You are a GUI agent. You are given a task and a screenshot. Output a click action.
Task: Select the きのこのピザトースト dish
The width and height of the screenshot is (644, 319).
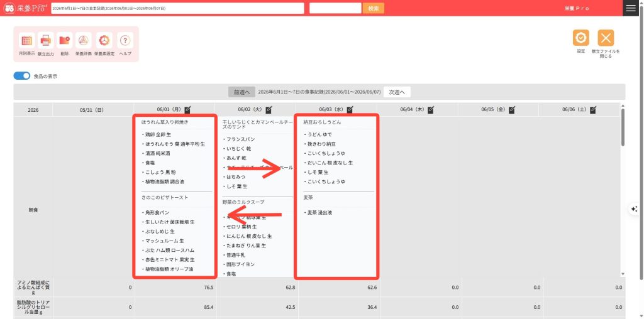[x=164, y=198]
